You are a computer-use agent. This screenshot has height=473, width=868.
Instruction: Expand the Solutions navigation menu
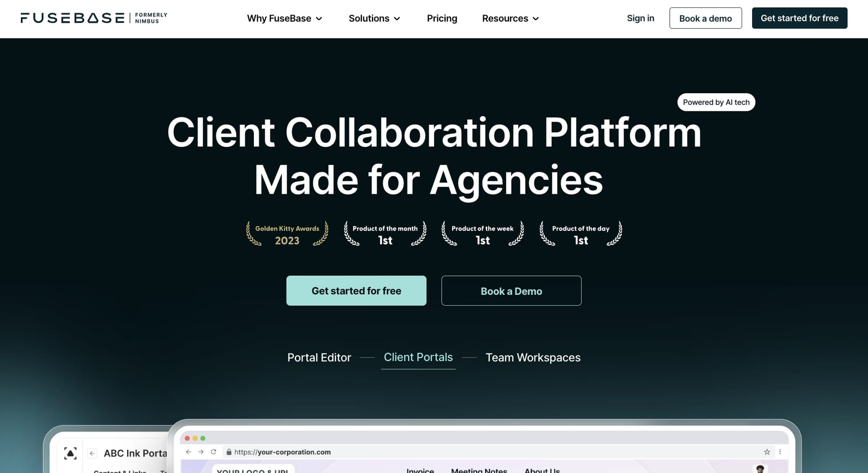point(374,18)
